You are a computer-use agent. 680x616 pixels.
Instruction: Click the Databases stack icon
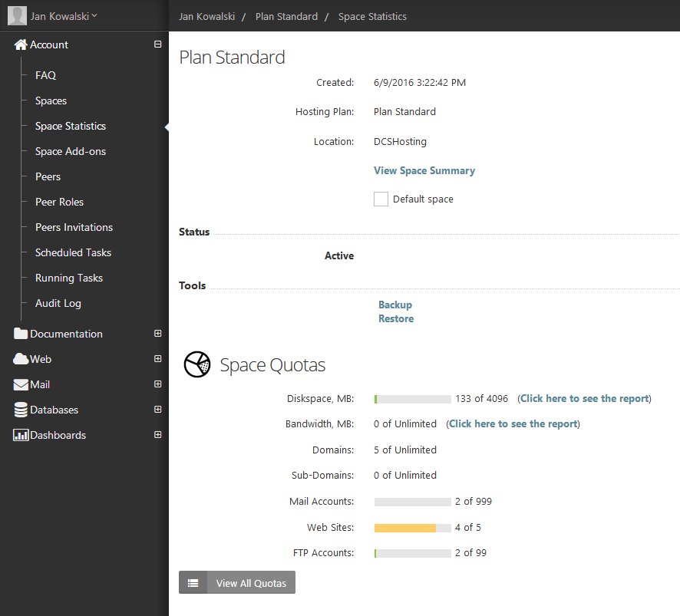click(x=21, y=410)
